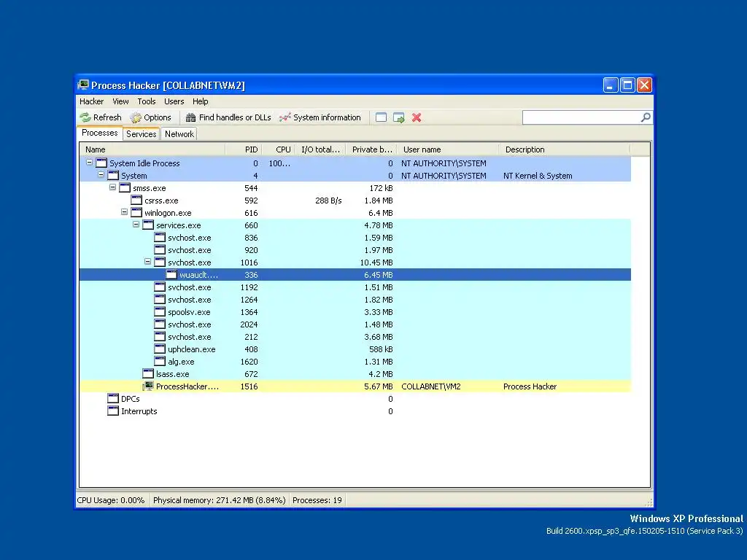This screenshot has height=560, width=747.
Task: Sort by Private bytes column header
Action: tap(371, 149)
